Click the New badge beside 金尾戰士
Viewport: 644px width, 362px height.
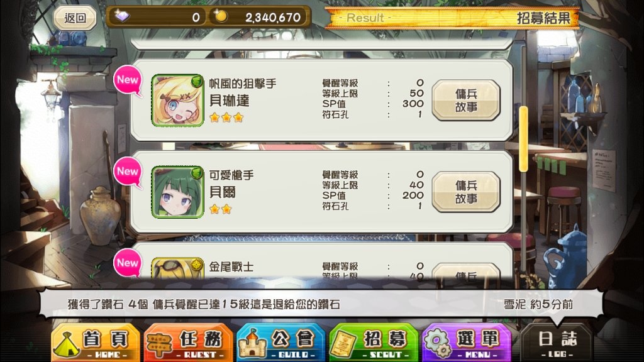[128, 263]
